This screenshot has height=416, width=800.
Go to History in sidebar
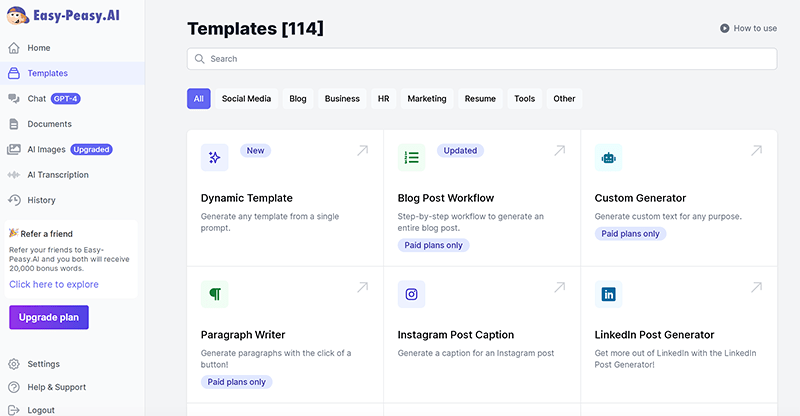[x=41, y=200]
